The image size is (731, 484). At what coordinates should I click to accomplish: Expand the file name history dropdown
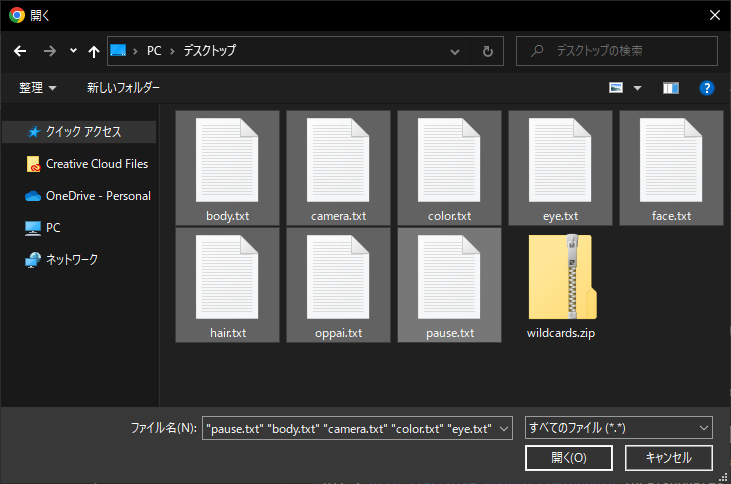click(503, 427)
